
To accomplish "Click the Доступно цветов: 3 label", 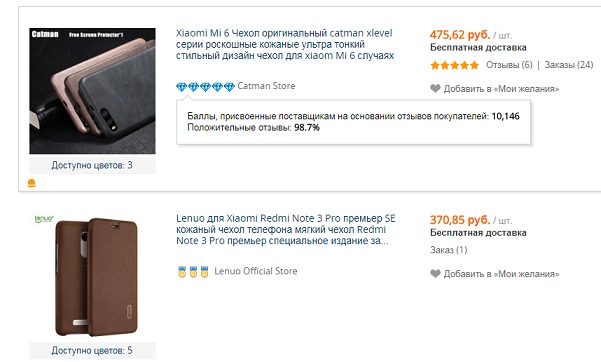I will pyautogui.click(x=92, y=165).
